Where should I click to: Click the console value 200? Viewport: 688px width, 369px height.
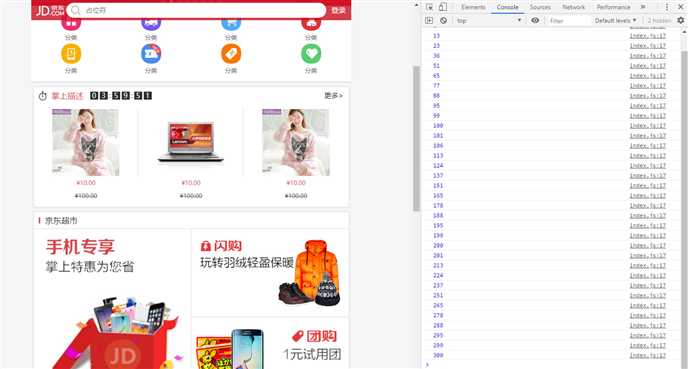438,245
